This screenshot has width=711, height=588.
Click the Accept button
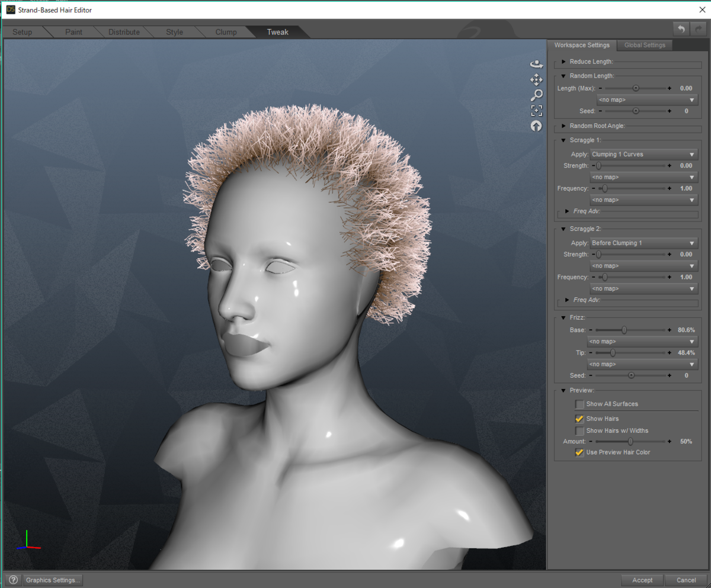point(642,580)
